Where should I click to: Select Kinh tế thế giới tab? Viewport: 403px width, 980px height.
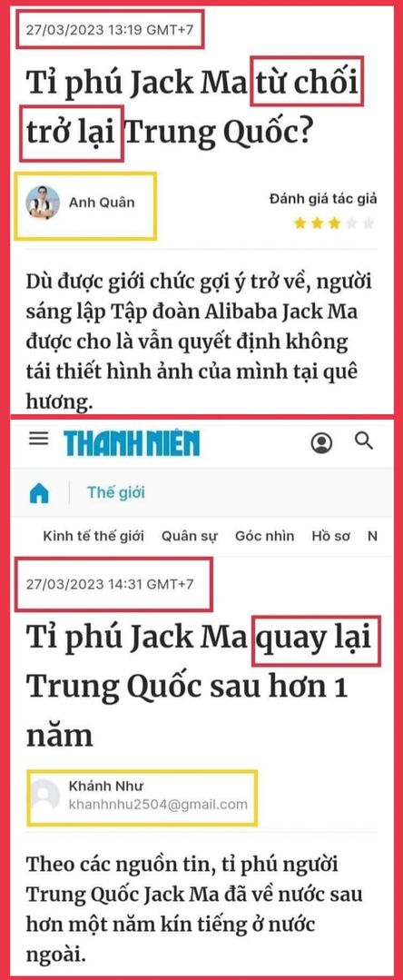[x=93, y=536]
